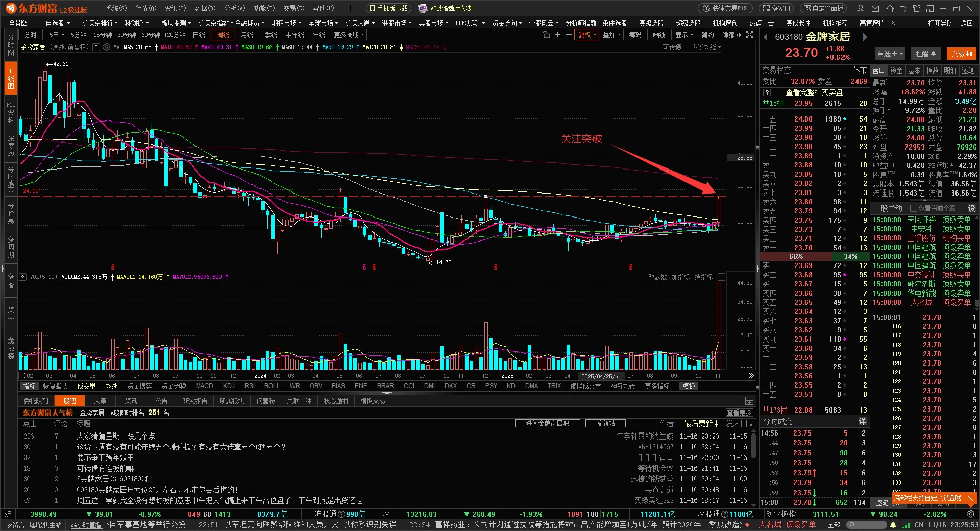Switch to 月线 period tab
Image resolution: width=980 pixels, height=531 pixels.
click(x=247, y=35)
